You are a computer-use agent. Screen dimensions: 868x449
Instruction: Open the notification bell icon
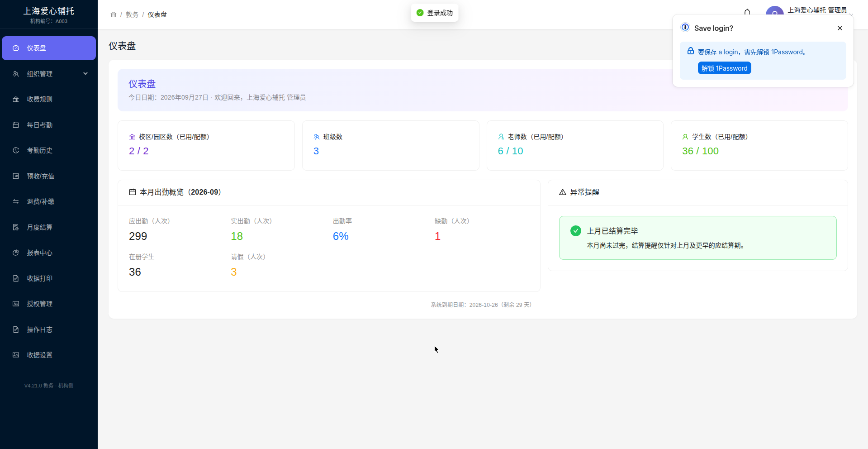pyautogui.click(x=747, y=12)
